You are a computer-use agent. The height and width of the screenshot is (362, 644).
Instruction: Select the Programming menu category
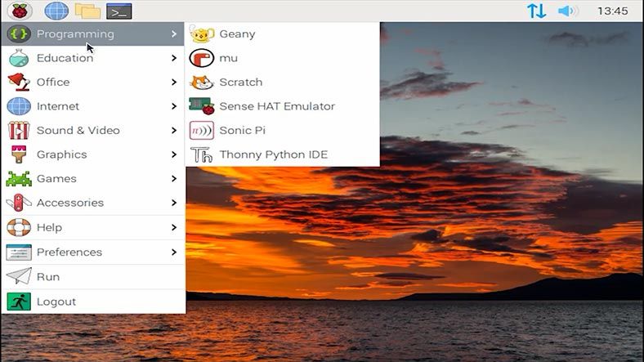(93, 34)
